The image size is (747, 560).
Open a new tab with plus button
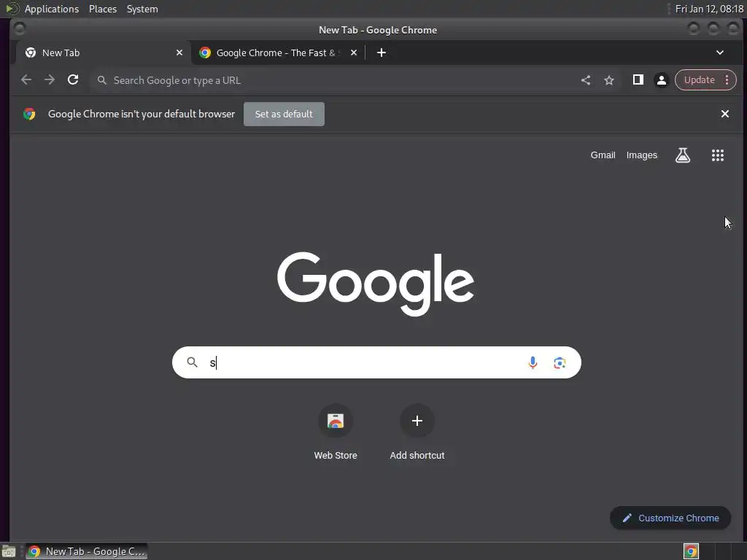(x=381, y=52)
